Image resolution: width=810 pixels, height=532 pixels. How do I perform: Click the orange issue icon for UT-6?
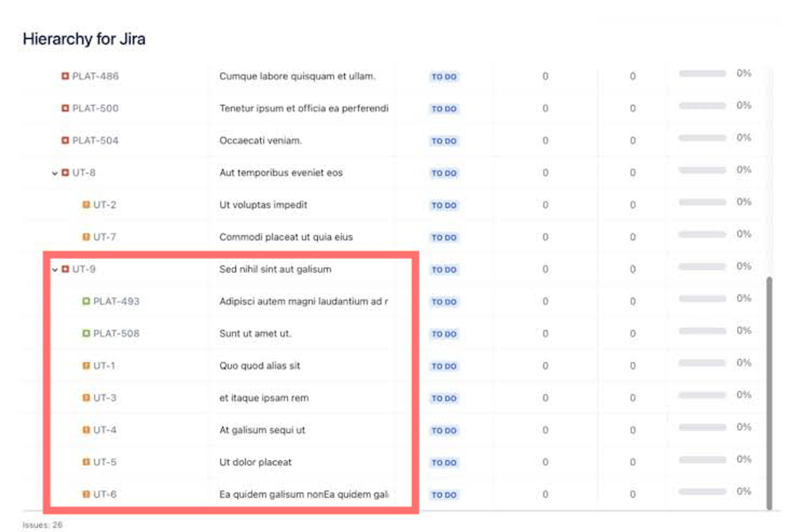click(86, 494)
